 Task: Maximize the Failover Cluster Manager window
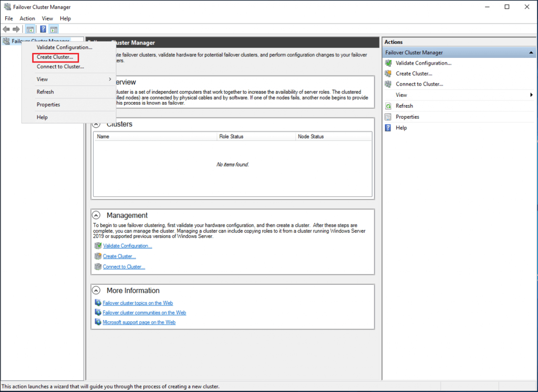507,7
